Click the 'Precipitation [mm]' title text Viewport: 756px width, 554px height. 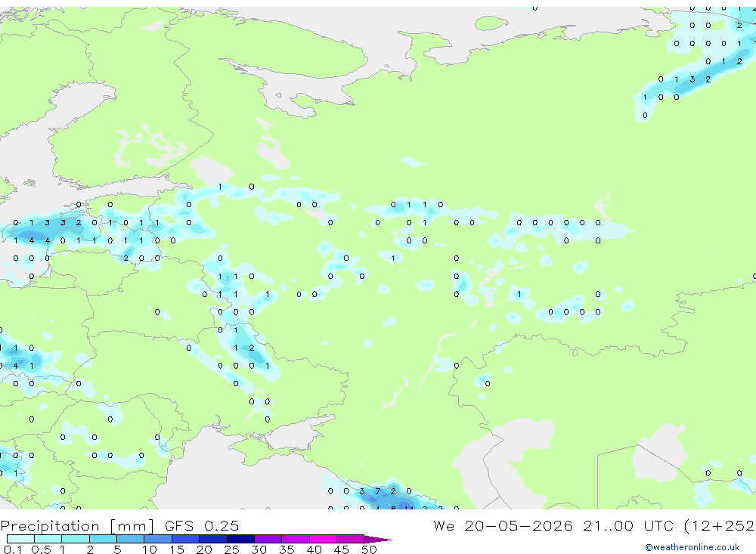[x=77, y=525]
